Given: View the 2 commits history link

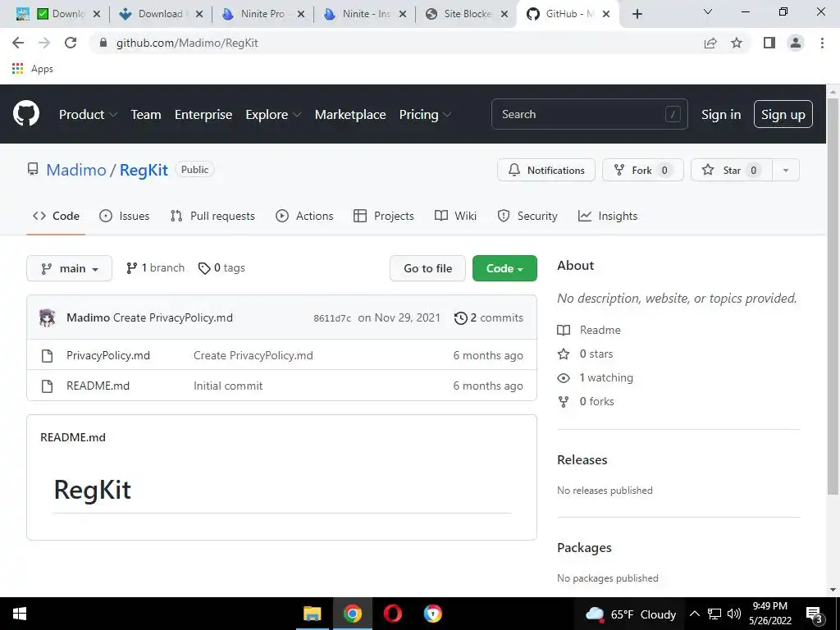Looking at the screenshot, I should pos(489,317).
